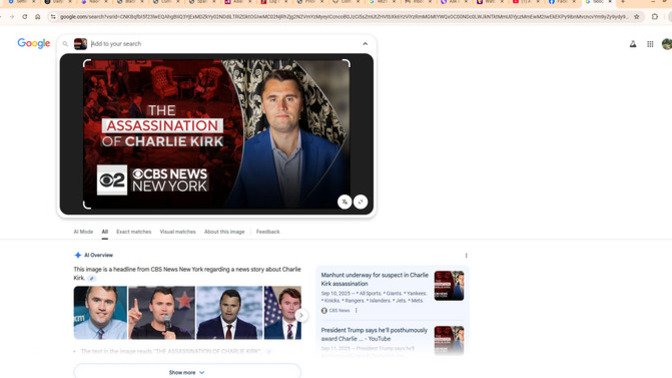Viewport: 672px width, 378px height.
Task: Switch to the Facebook browser tab
Action: (x=561, y=2)
